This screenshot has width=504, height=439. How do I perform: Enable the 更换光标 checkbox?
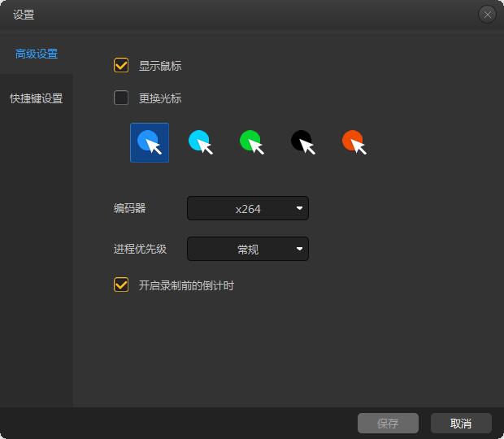(121, 98)
